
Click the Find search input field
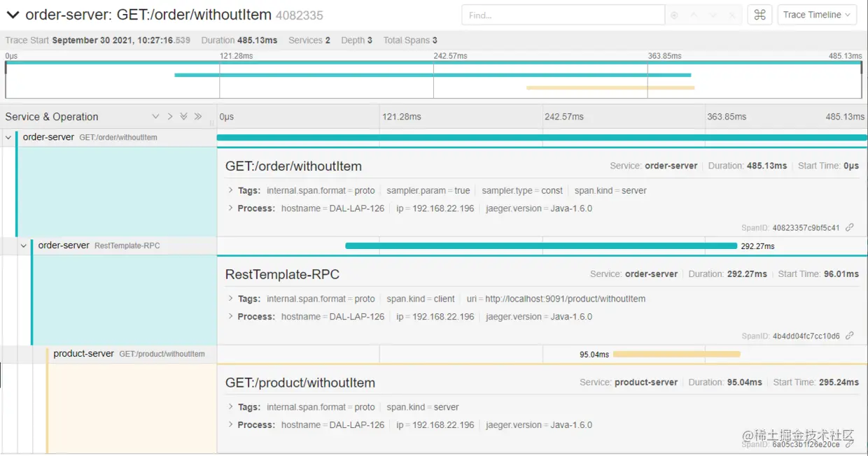coord(563,15)
